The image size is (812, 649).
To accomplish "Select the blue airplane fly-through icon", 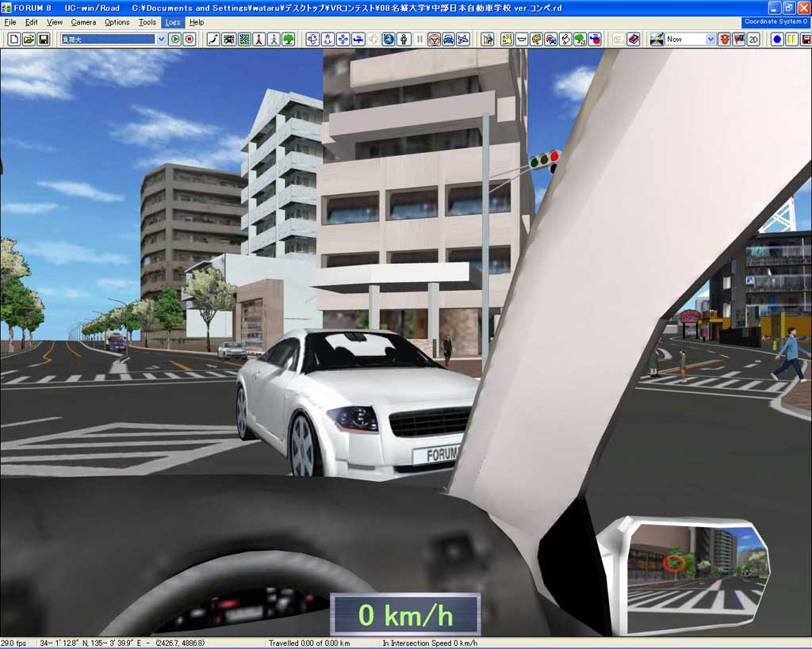I will pyautogui.click(x=358, y=40).
